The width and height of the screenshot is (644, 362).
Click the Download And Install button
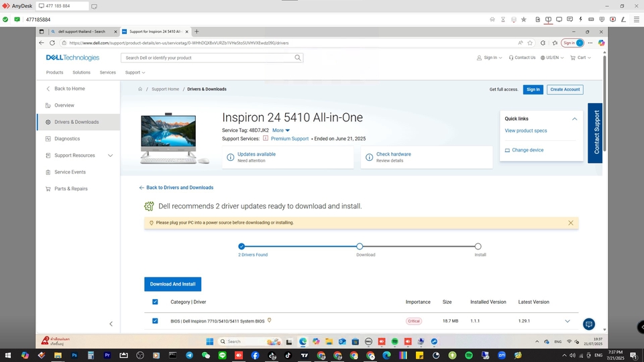pyautogui.click(x=172, y=284)
